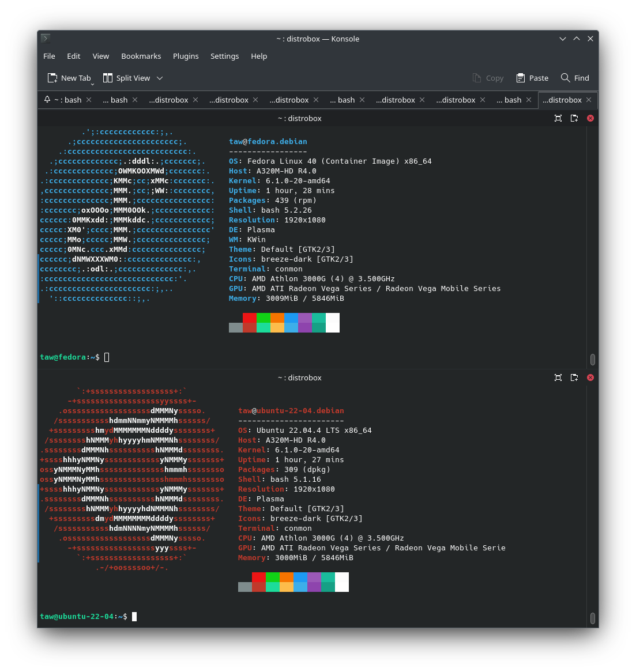Click the bright green swatch in Ubuntu palette

point(273,577)
